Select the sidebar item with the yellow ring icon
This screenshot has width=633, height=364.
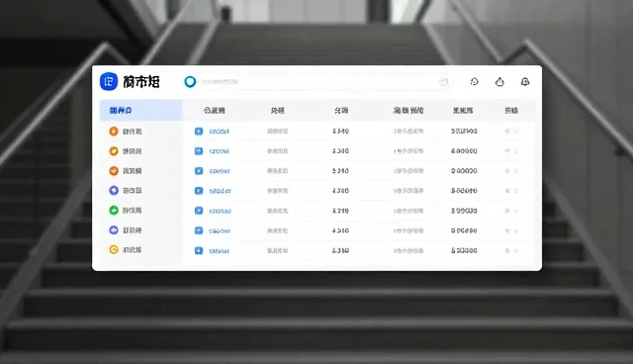(126, 250)
